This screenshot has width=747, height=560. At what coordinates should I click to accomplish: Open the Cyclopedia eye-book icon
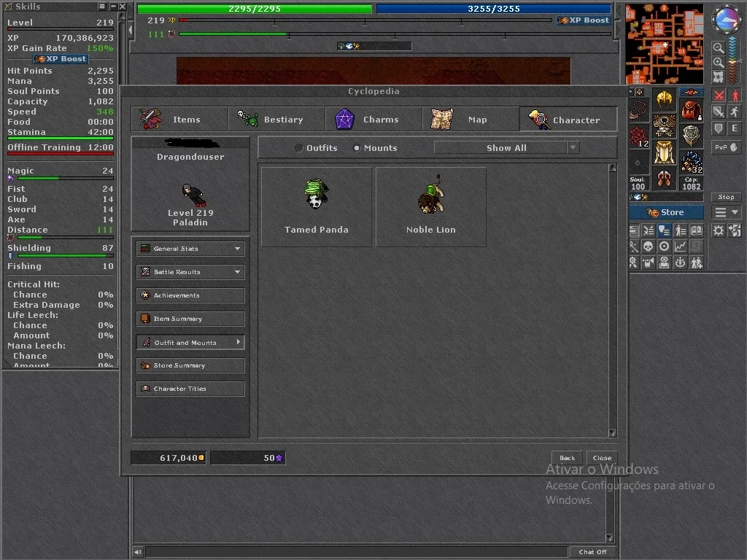665,262
